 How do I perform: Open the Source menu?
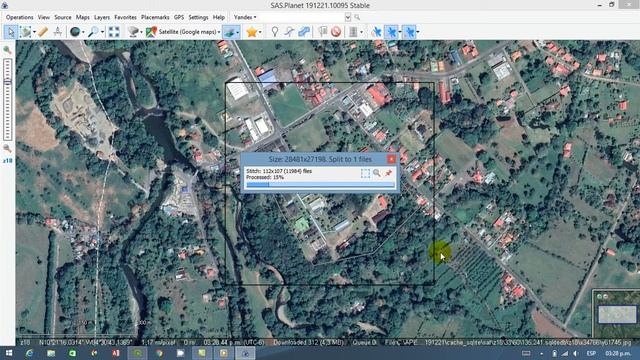click(62, 17)
